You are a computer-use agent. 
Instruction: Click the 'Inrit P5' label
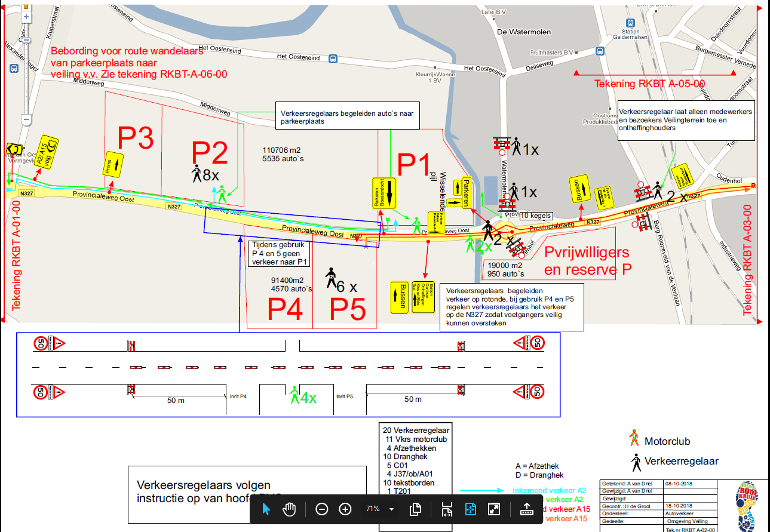click(x=346, y=396)
